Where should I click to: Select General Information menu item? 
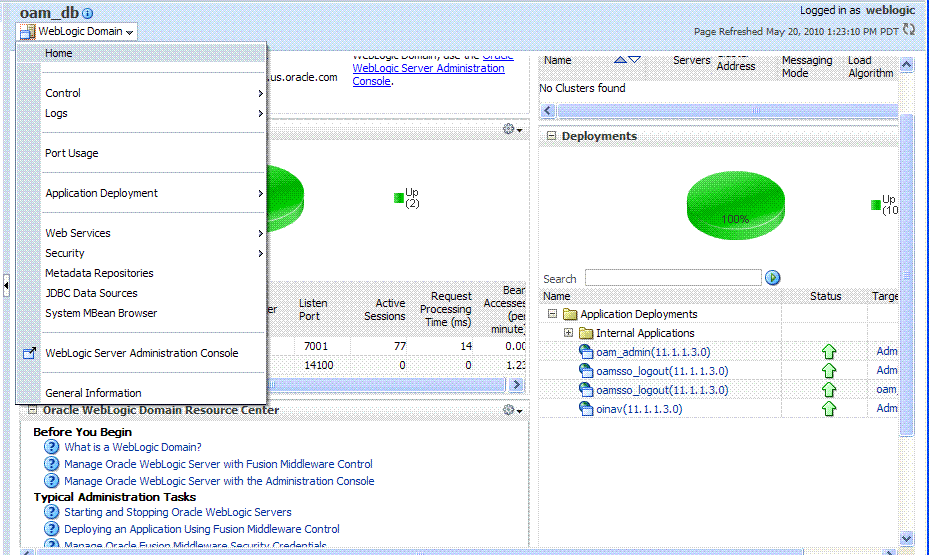pos(153,393)
